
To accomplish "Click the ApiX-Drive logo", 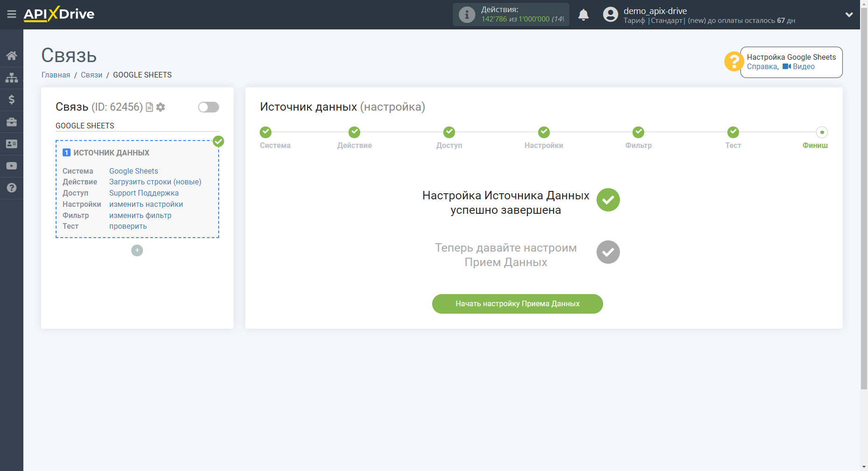I will click(59, 14).
